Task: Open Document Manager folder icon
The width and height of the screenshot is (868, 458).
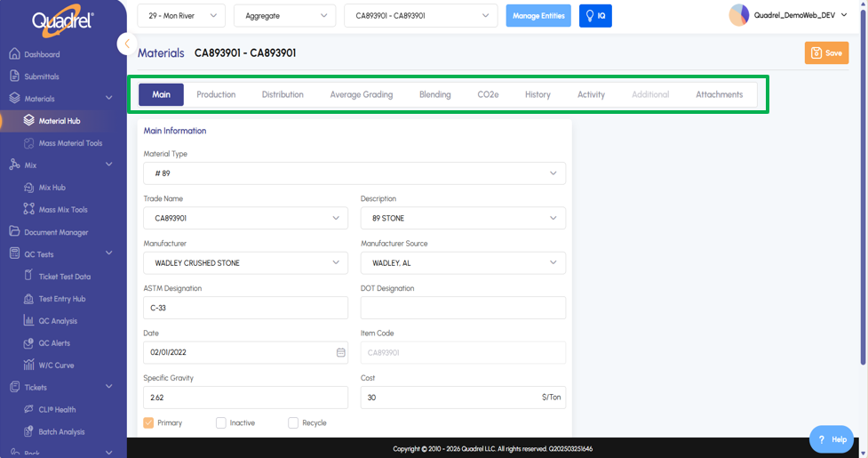Action: (15, 231)
